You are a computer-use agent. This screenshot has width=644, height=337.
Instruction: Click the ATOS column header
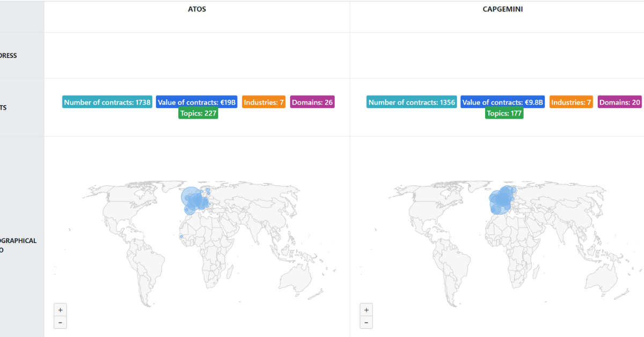[197, 9]
